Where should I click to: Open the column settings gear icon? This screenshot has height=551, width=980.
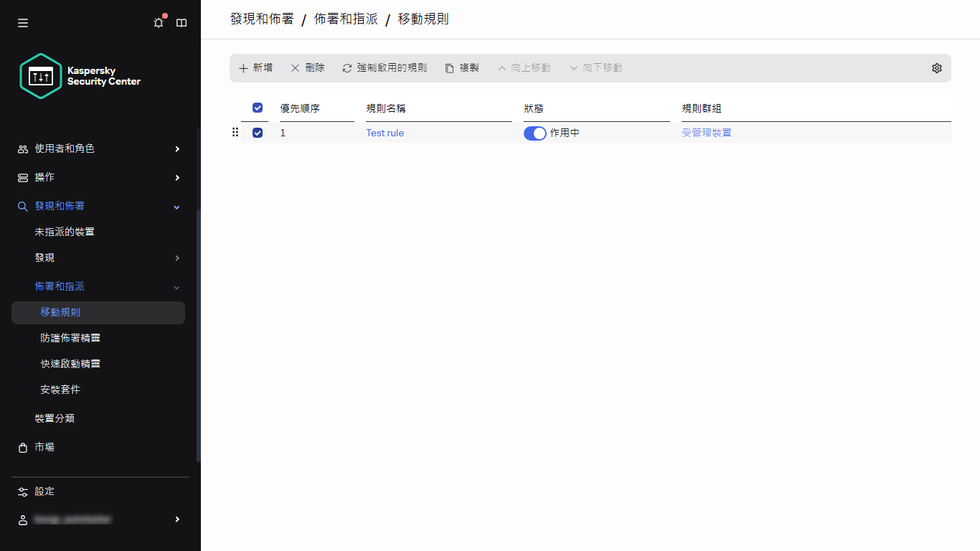(936, 67)
